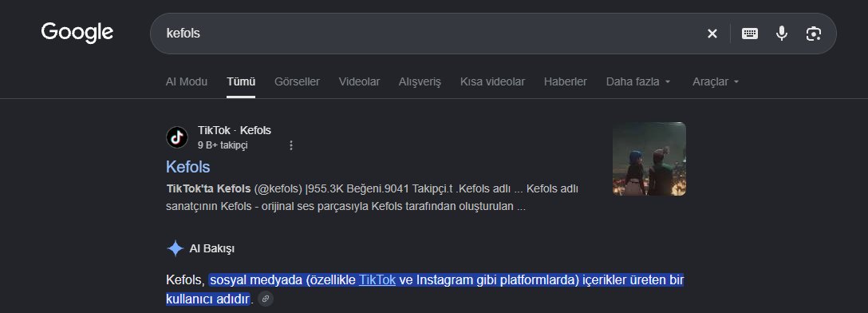This screenshot has height=313, width=868.
Task: Click the 'TikTok · Kefols' site name
Action: click(235, 131)
